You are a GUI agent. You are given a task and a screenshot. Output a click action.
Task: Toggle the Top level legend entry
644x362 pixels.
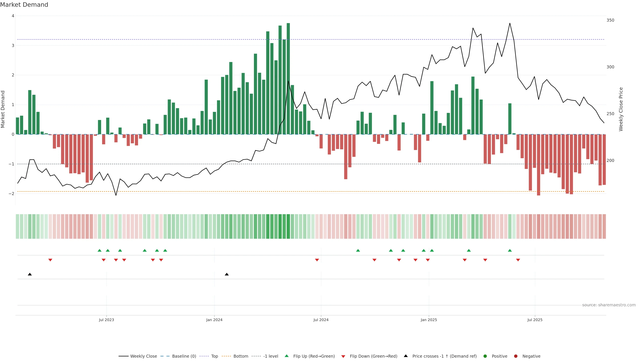(214, 356)
